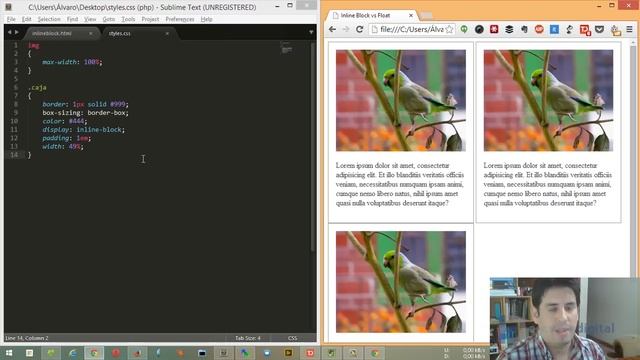This screenshot has width=640, height=360.
Task: Open a new Chrome tab
Action: (426, 16)
